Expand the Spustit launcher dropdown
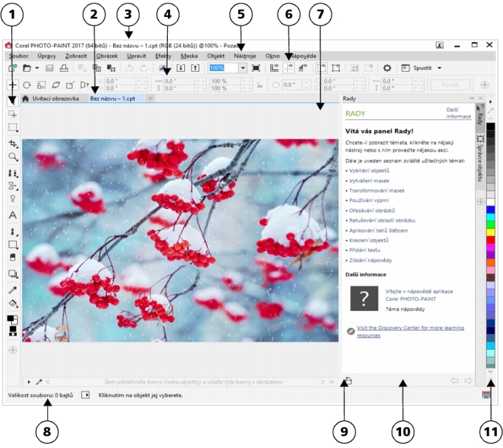 439,67
